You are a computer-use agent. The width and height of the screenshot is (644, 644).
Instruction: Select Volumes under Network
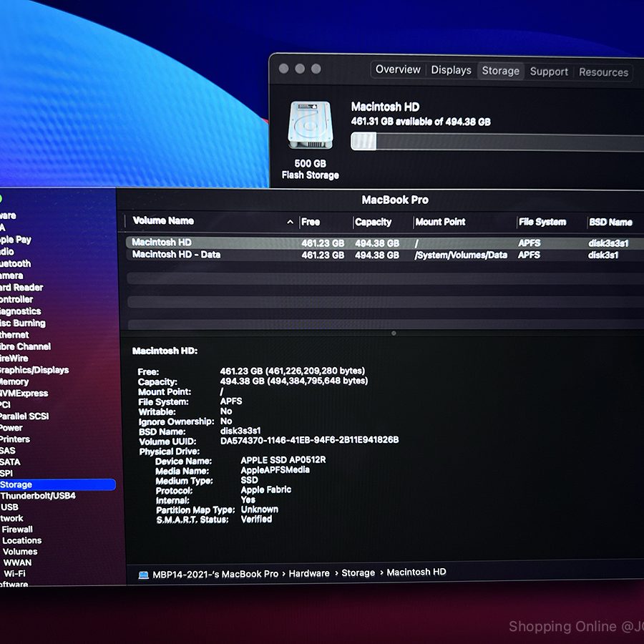[x=20, y=552]
